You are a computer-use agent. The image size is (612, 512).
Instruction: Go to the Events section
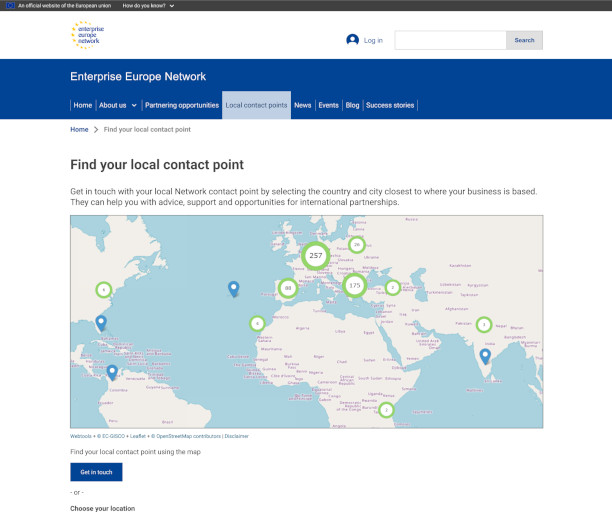click(x=328, y=105)
